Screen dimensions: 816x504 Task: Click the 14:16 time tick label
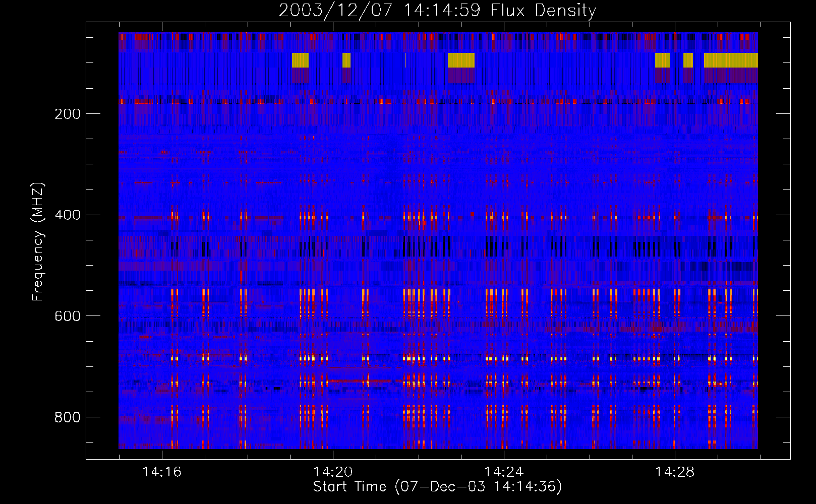tap(162, 472)
